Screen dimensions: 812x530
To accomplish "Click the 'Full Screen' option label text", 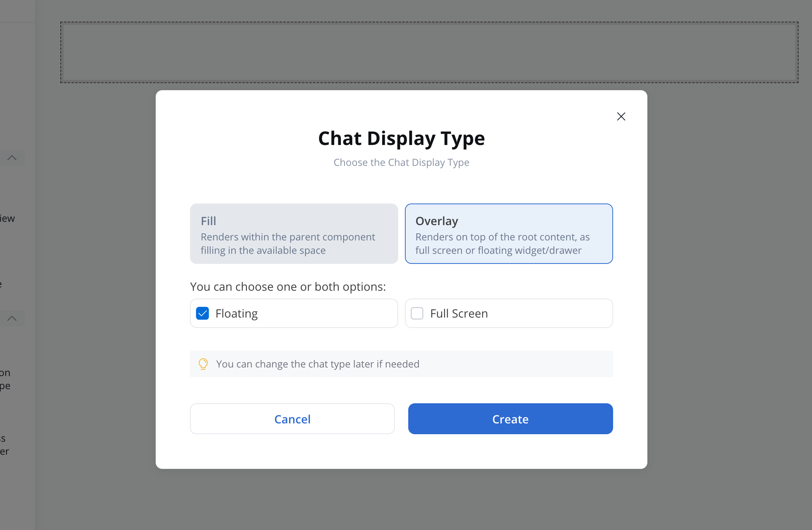I will pyautogui.click(x=459, y=313).
